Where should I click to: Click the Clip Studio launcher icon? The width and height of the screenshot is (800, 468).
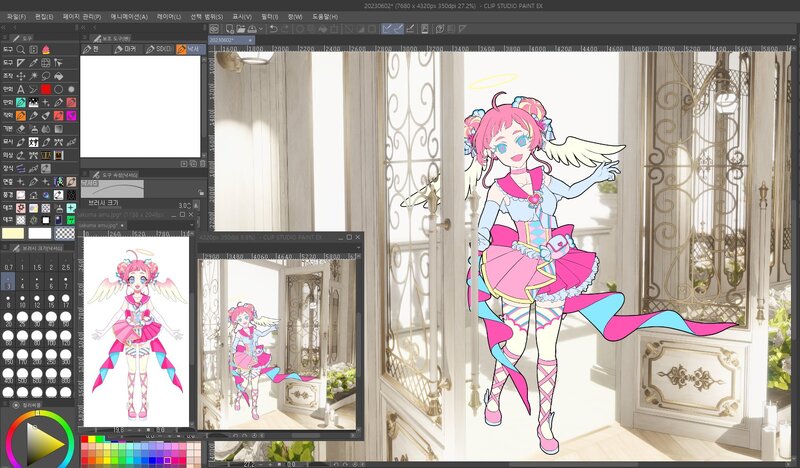[214, 29]
